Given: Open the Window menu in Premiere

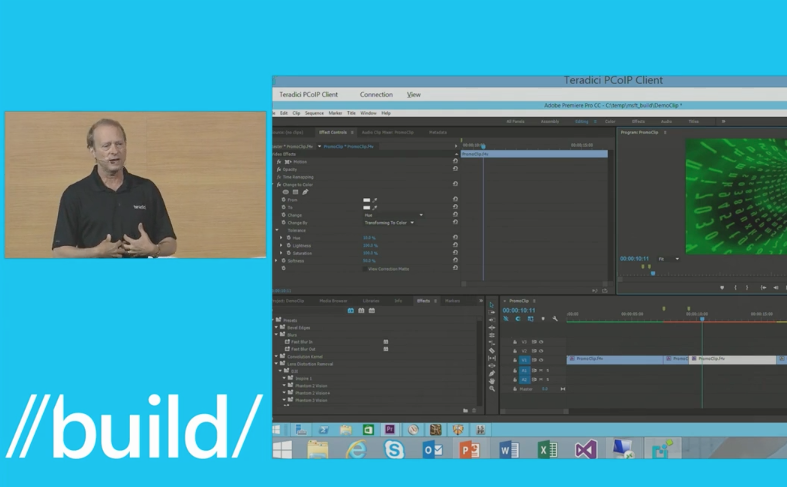Looking at the screenshot, I should (x=368, y=113).
